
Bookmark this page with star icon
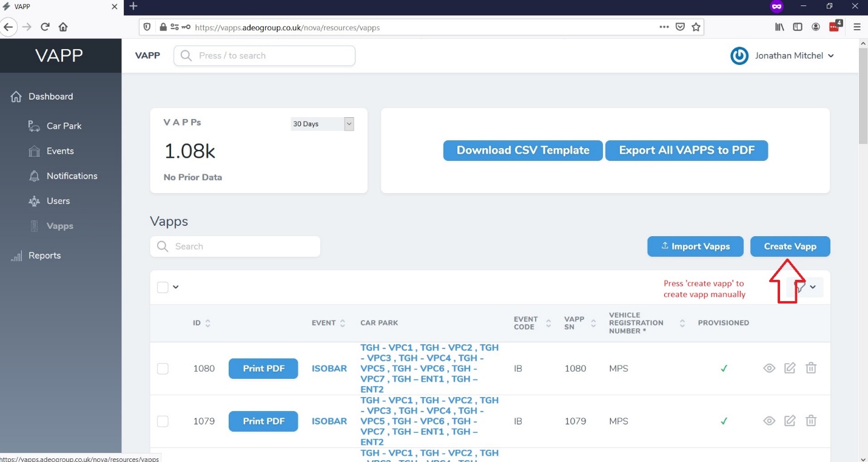coord(696,27)
